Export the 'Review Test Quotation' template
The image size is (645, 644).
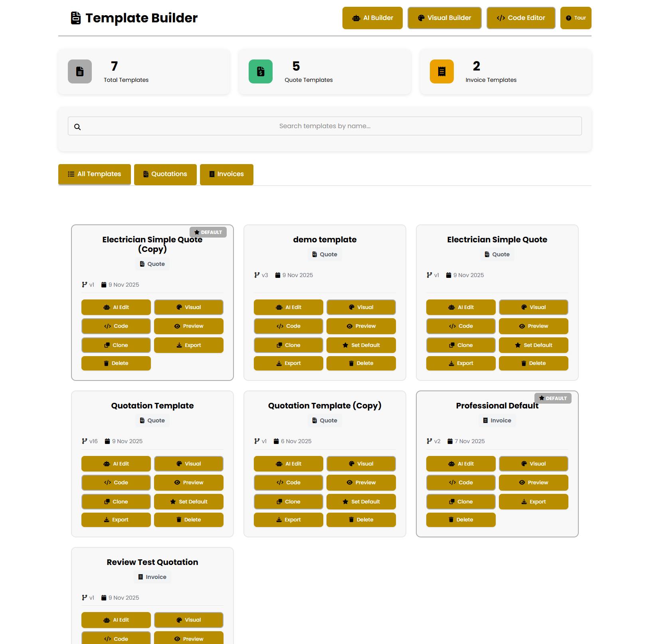pyautogui.click(x=116, y=643)
